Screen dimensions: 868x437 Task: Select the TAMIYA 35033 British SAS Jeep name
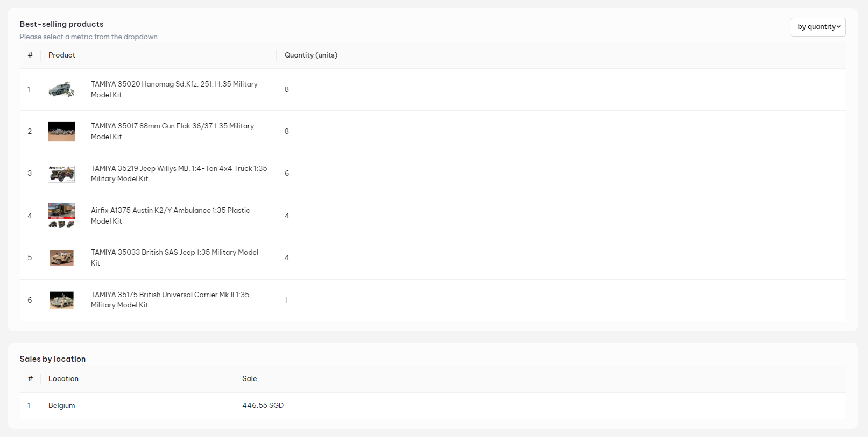pos(174,257)
